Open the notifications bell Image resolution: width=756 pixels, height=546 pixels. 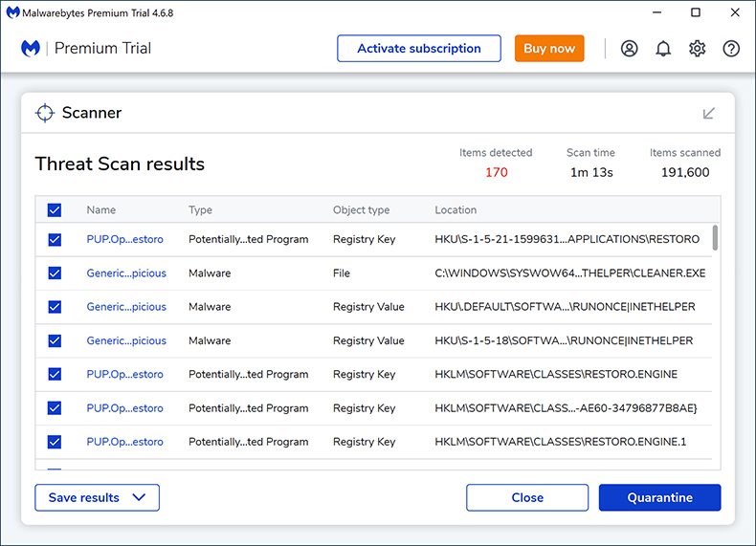663,48
